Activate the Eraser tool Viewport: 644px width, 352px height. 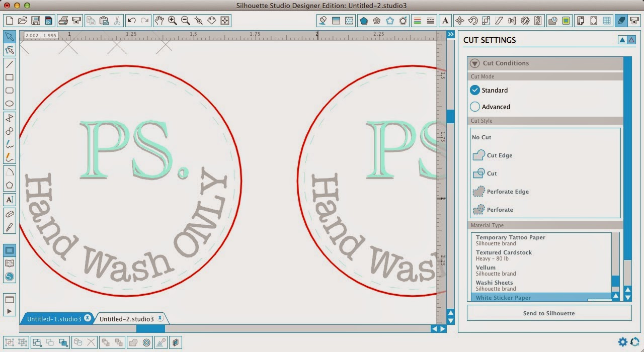pyautogui.click(x=9, y=214)
